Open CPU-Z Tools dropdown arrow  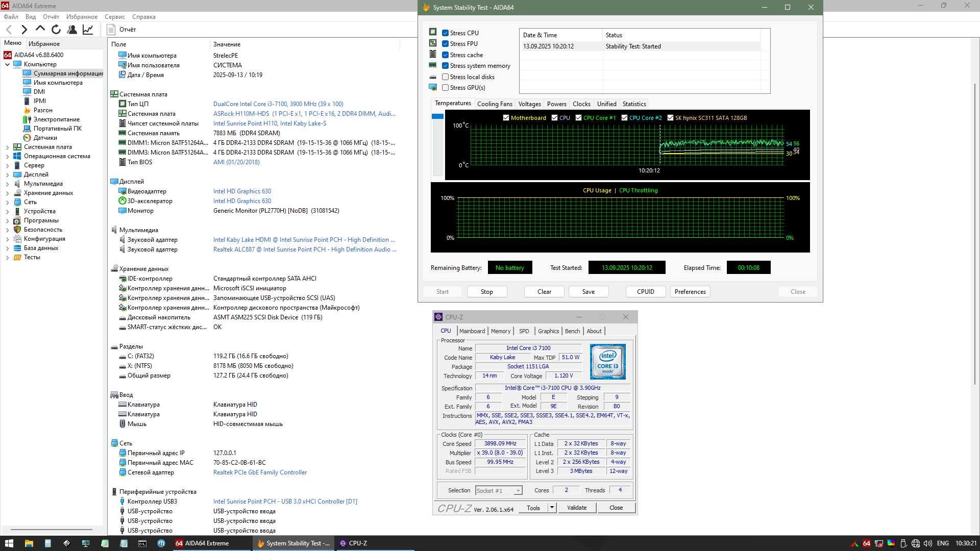pos(552,508)
